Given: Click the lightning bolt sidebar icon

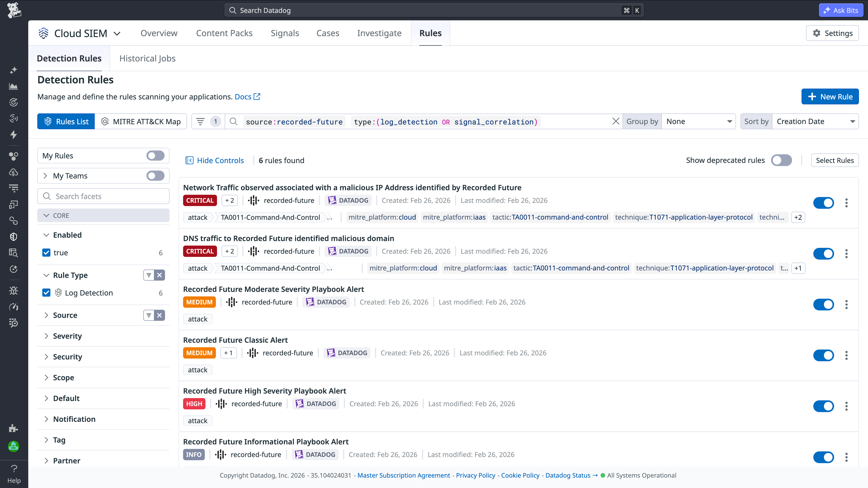Looking at the screenshot, I should click(x=14, y=135).
